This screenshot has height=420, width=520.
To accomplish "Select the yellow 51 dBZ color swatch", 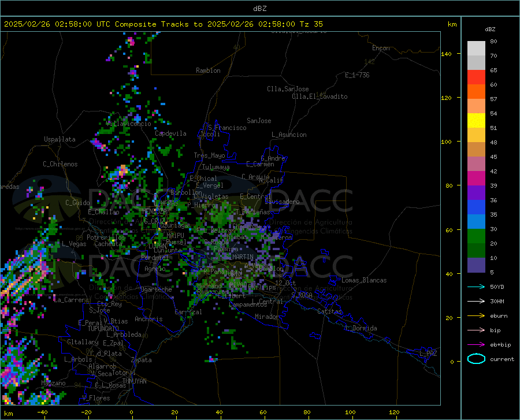I will pos(476,120).
